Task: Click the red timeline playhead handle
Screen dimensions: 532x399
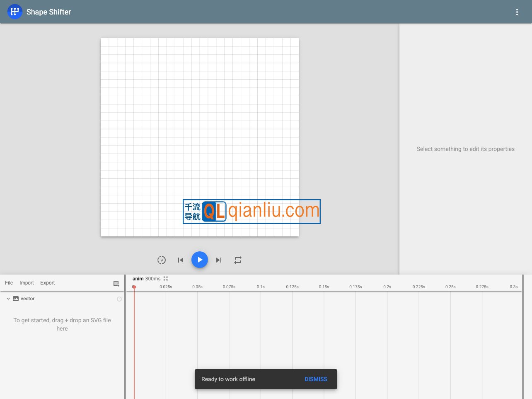Action: point(134,287)
